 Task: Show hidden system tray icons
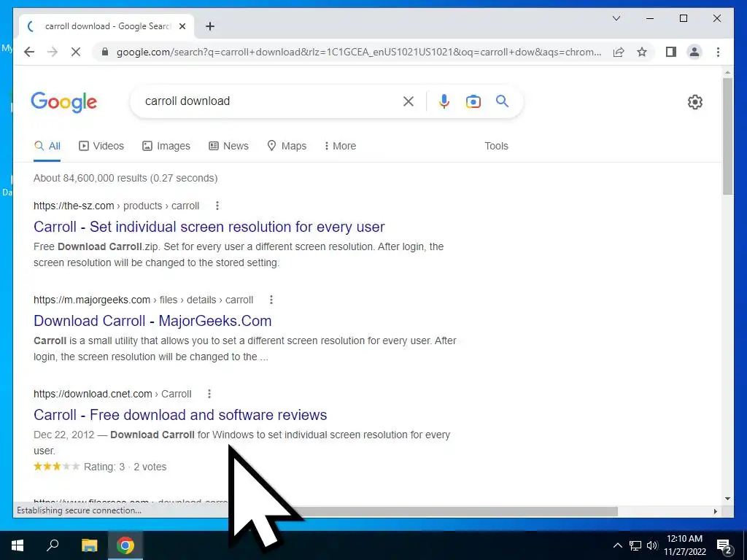617,545
